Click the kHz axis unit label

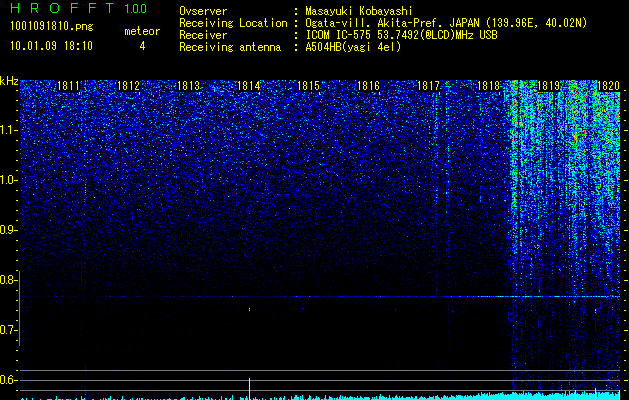(x=9, y=81)
